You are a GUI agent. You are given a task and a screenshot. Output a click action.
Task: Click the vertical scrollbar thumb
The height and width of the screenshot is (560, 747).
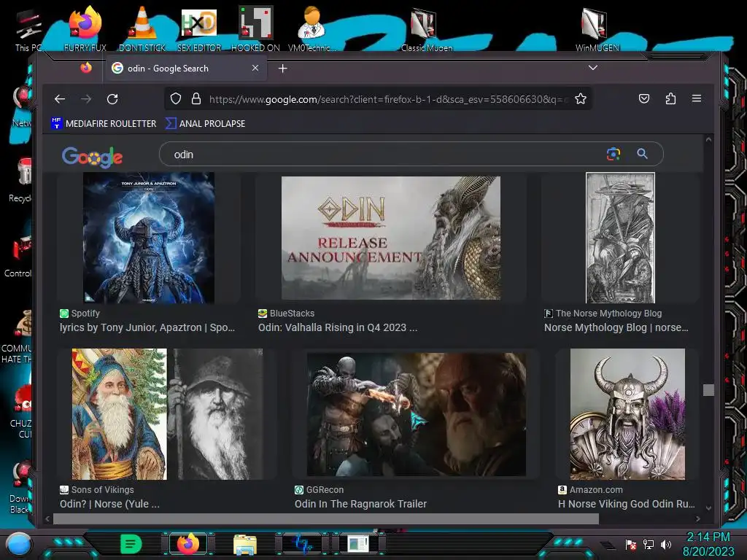[x=708, y=390]
